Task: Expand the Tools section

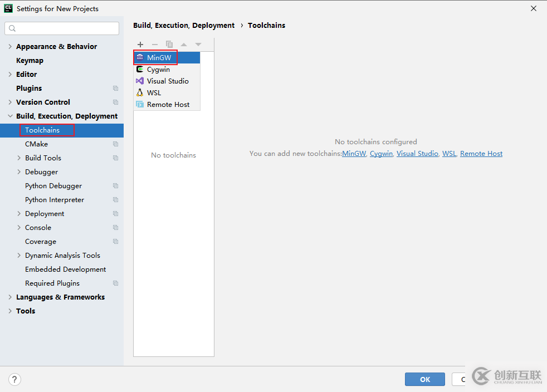Action: pyautogui.click(x=10, y=311)
